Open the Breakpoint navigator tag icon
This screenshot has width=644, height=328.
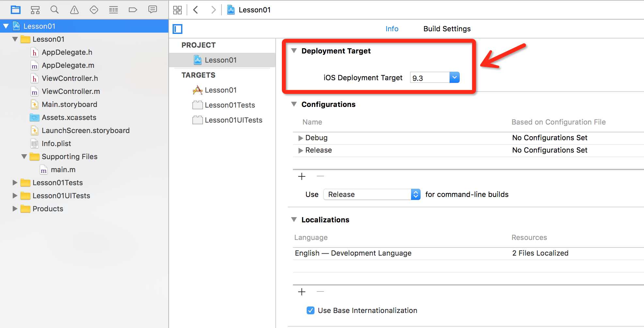point(133,10)
